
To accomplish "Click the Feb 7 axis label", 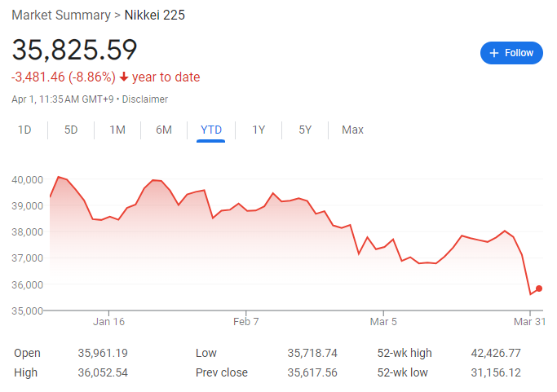I will [246, 322].
